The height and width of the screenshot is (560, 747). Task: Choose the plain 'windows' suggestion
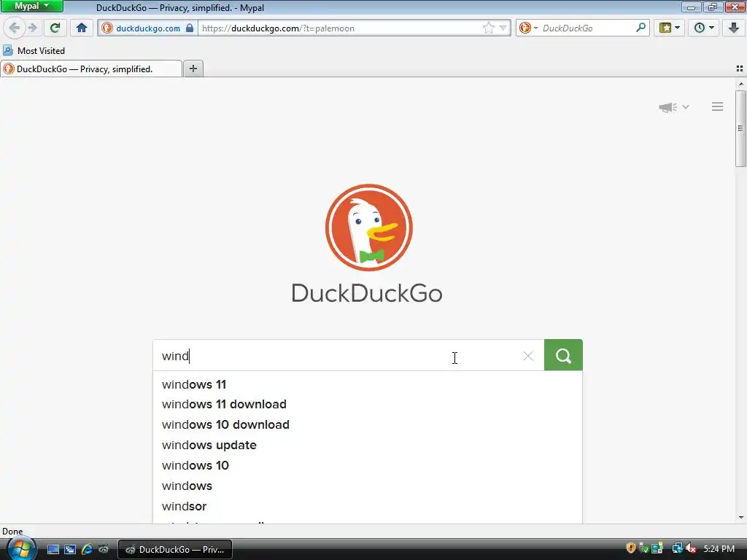(x=368, y=486)
